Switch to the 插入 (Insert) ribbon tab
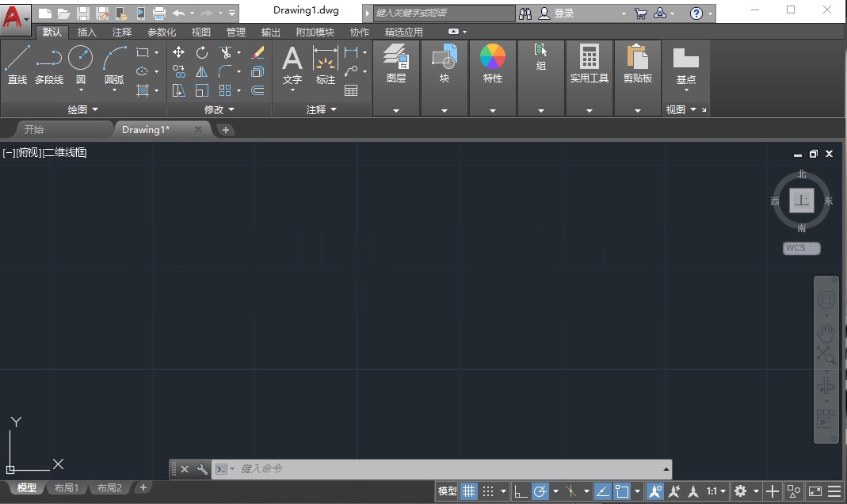The height and width of the screenshot is (504, 847). [x=87, y=32]
